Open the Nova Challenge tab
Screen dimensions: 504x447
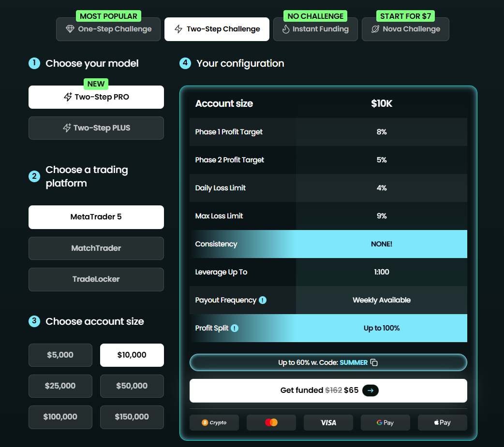[405, 29]
